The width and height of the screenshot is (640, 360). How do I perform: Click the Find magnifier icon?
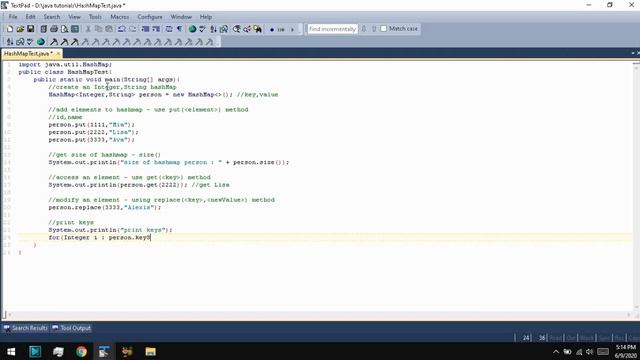click(x=236, y=29)
